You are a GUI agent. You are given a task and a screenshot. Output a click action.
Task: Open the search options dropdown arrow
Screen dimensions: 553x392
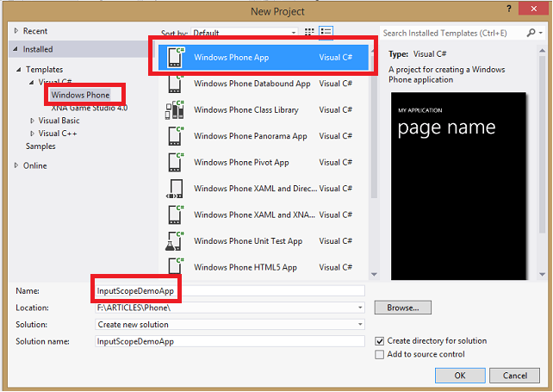tap(541, 33)
